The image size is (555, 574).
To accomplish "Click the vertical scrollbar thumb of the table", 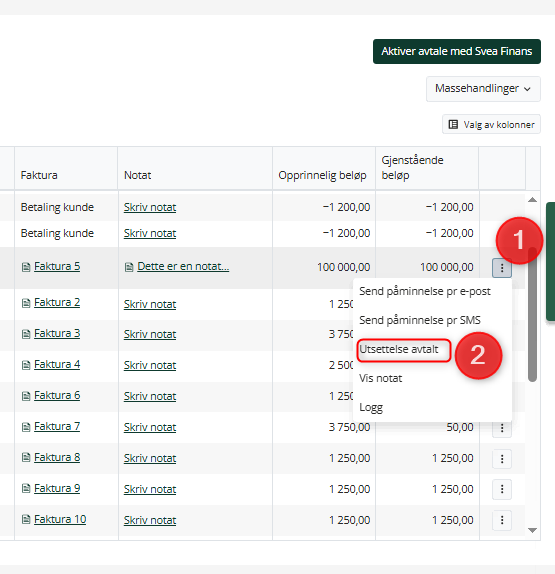I will 533,315.
